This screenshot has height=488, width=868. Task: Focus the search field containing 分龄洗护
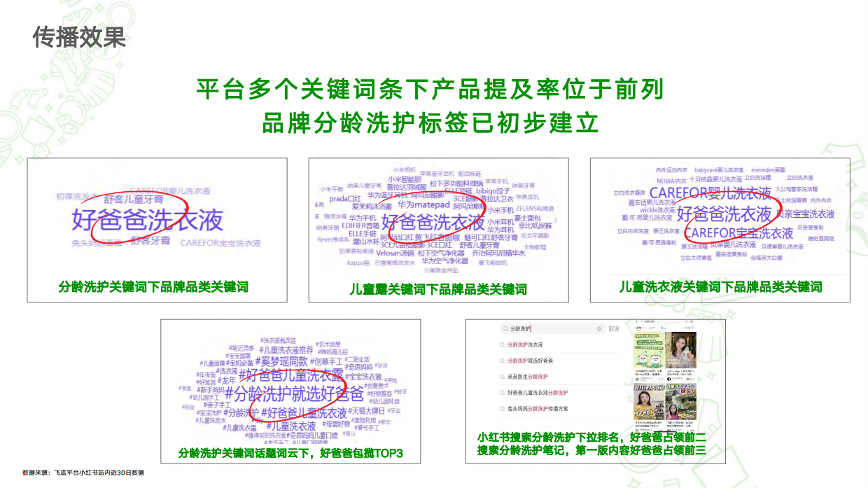click(x=552, y=328)
